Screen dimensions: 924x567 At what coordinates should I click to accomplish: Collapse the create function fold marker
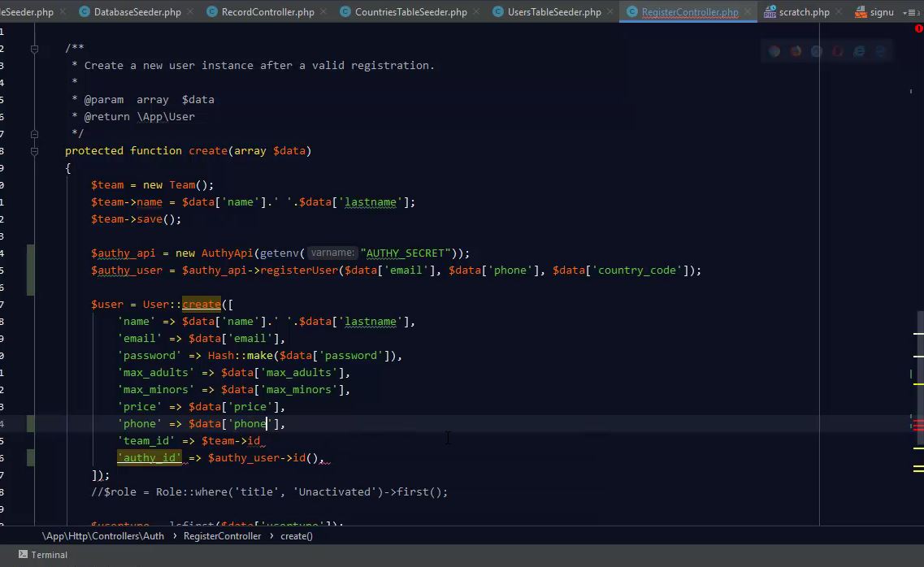tap(34, 151)
